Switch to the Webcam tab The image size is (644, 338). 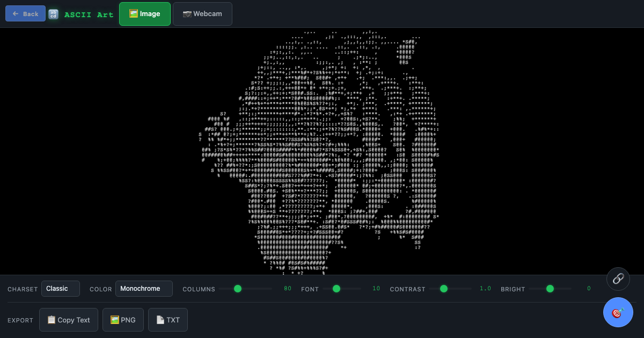(x=202, y=14)
